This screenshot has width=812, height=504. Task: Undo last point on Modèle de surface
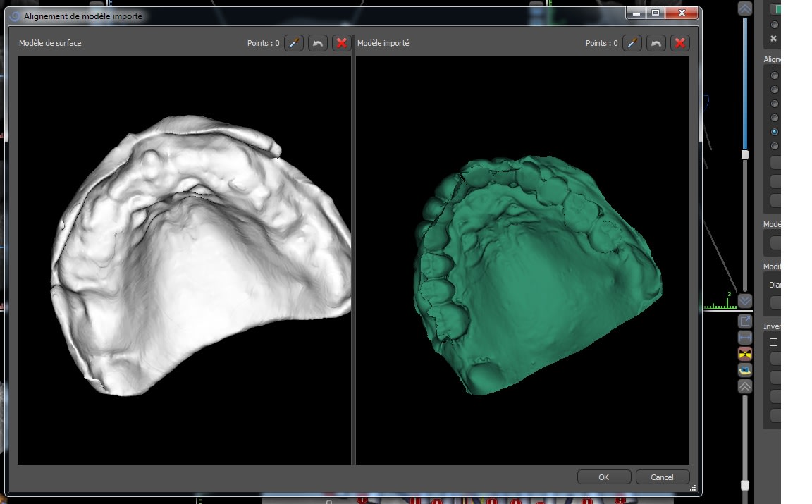[x=318, y=43]
